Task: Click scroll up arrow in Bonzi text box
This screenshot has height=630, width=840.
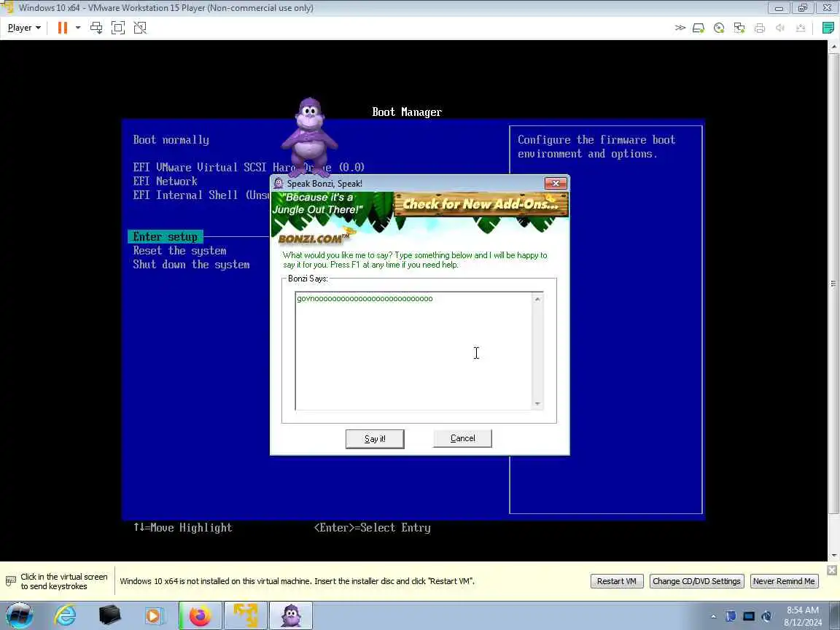Action: pyautogui.click(x=538, y=299)
